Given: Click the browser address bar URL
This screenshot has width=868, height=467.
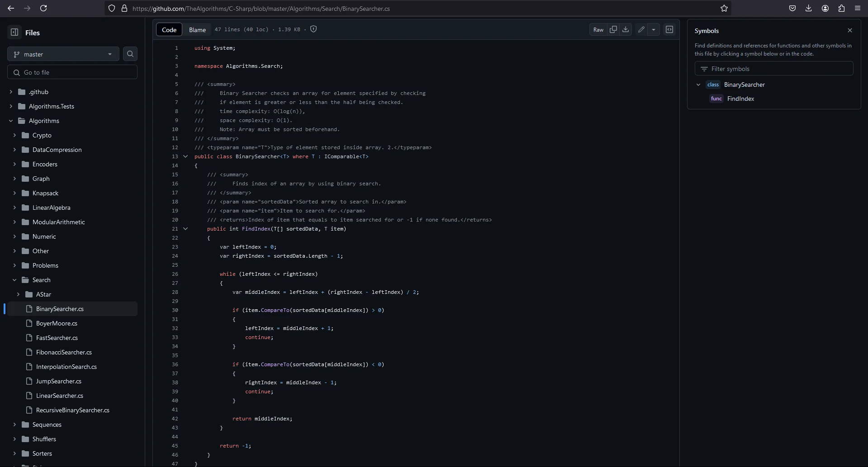Looking at the screenshot, I should click(x=261, y=9).
